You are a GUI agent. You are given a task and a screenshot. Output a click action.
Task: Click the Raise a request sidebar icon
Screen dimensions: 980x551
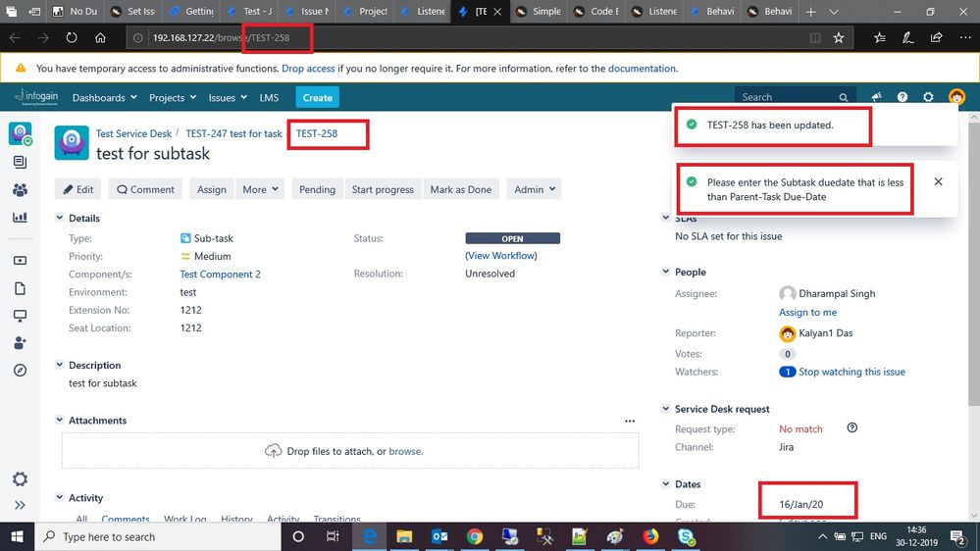tap(20, 261)
